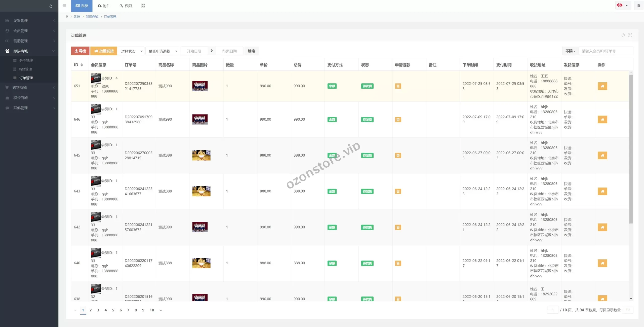This screenshot has height=327, width=644.
Task: Click the red 导出 export button
Action: click(x=80, y=51)
